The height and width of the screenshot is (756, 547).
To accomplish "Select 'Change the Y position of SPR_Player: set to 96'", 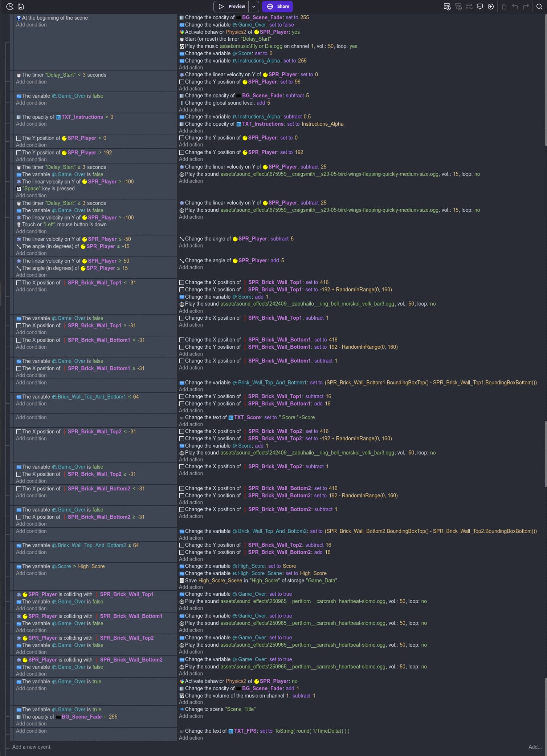I will pos(240,82).
